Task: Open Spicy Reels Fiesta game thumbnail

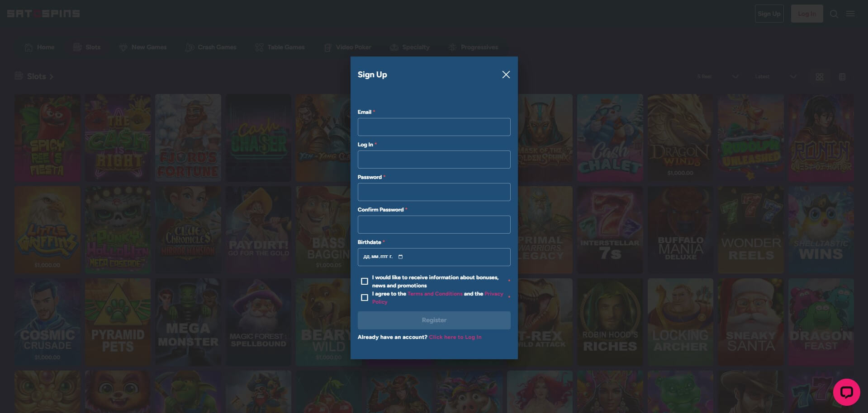Action: 47,138
